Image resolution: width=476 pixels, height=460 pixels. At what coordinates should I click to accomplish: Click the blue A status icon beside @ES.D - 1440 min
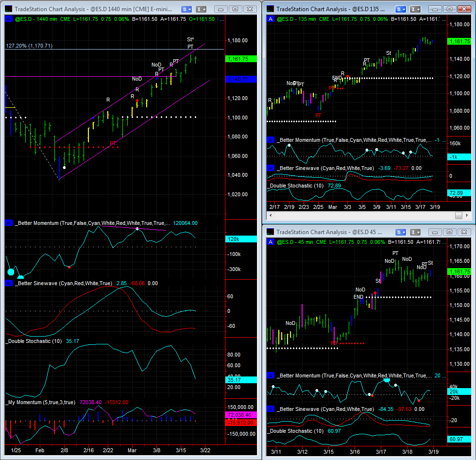9,19
